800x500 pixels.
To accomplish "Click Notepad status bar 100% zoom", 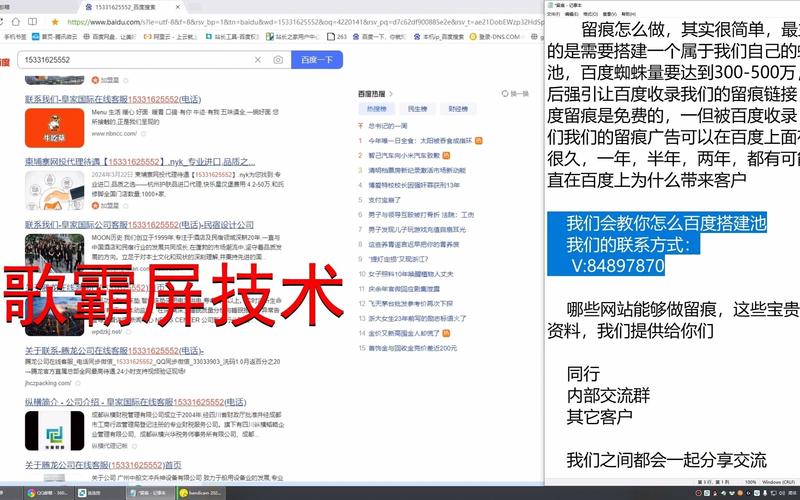I will click(751, 482).
